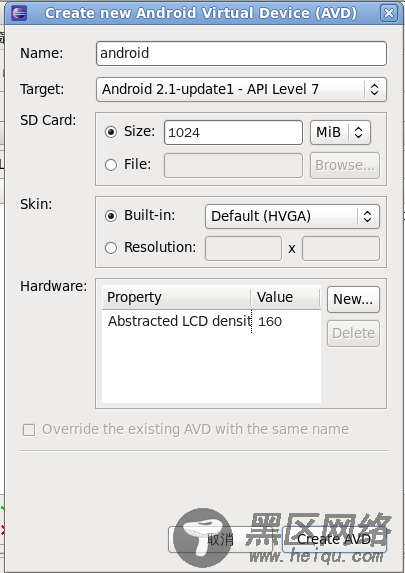Select the Built-in skin radio button
The height and width of the screenshot is (573, 405).
click(111, 216)
